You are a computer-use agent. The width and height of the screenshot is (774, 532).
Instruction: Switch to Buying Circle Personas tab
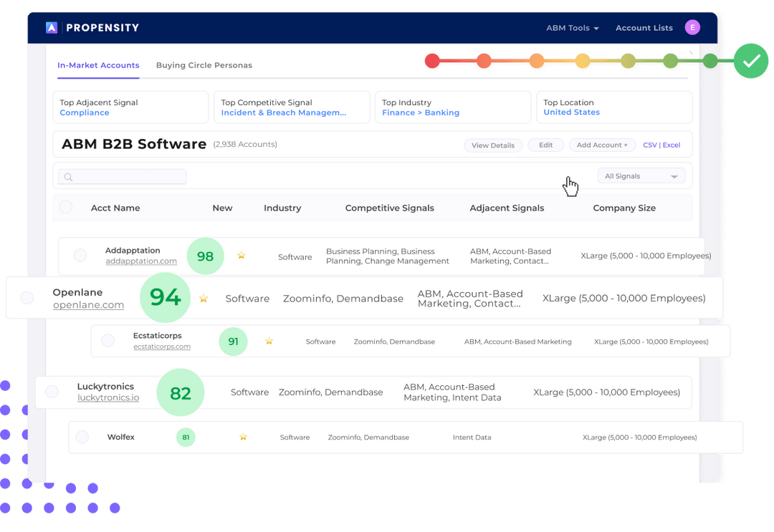(x=204, y=64)
